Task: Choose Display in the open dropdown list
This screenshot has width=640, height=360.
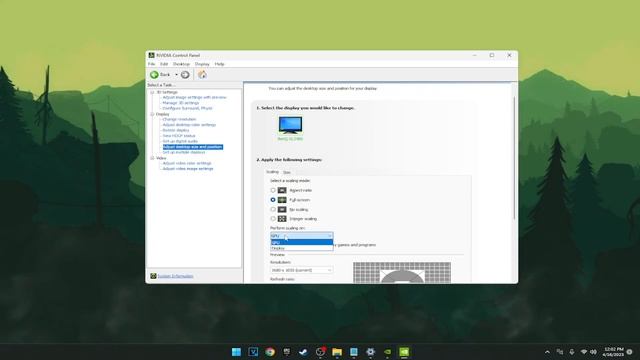Action: [302, 248]
